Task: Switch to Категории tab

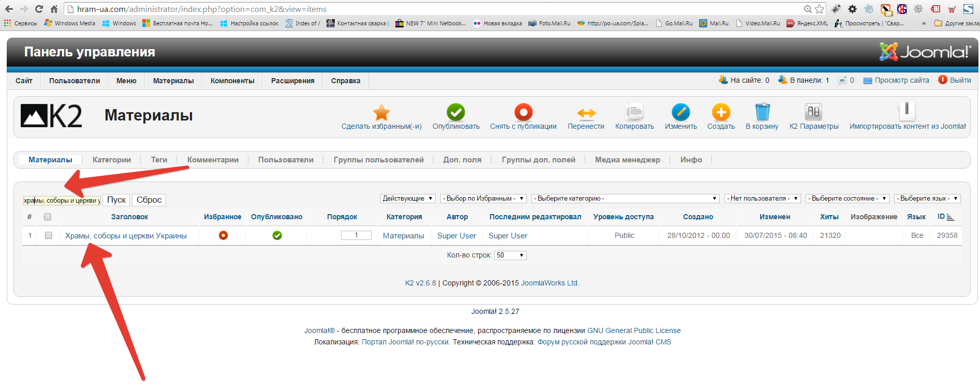Action: point(112,160)
